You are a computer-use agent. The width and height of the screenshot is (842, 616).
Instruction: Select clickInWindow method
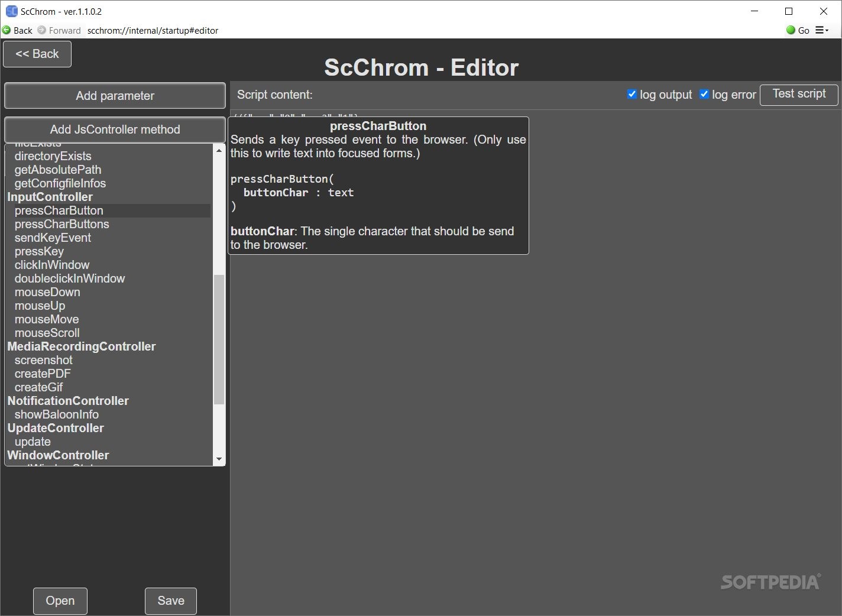click(52, 265)
